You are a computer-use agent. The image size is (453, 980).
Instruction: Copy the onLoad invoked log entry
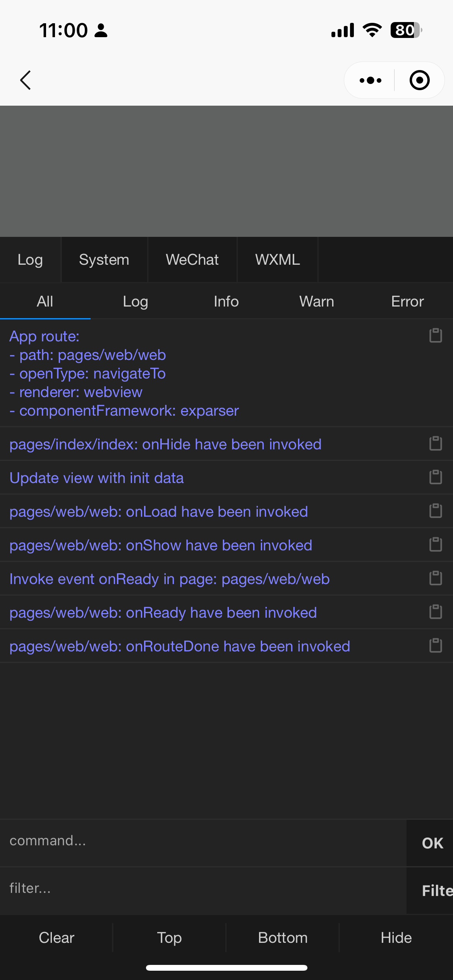point(436,511)
